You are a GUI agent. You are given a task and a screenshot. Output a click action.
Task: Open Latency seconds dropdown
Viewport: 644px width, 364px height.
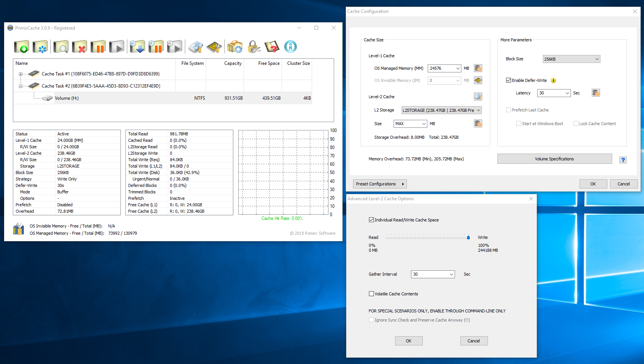[567, 93]
